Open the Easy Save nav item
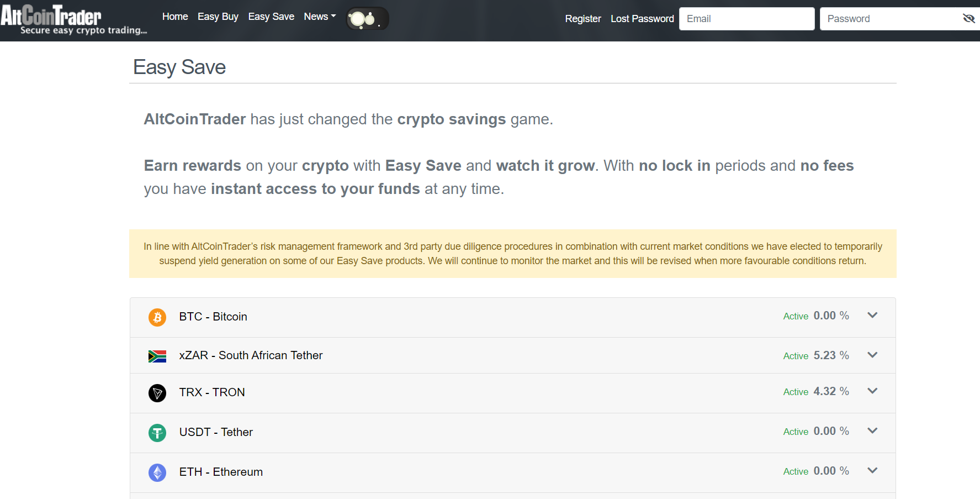This screenshot has width=980, height=499. 271,17
